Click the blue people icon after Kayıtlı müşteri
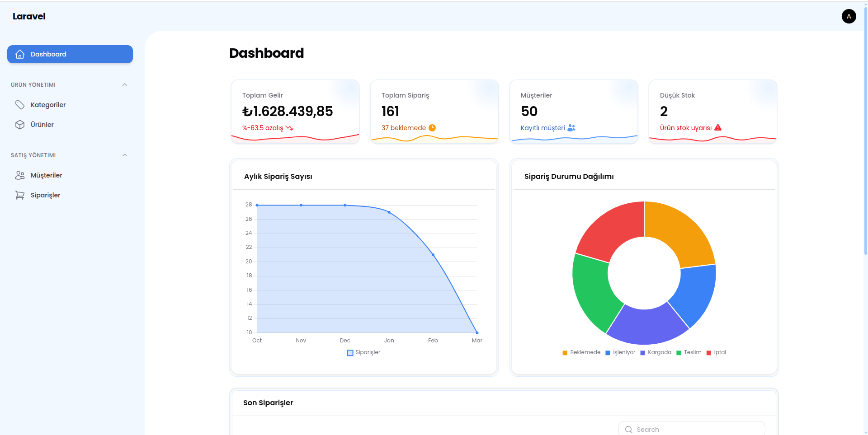Image resolution: width=868 pixels, height=435 pixels. (x=571, y=128)
